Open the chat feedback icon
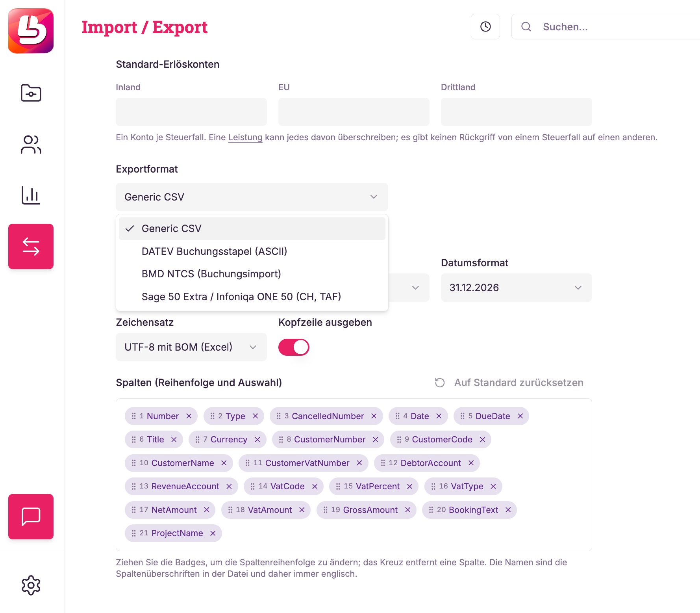Viewport: 700px width, 613px height. 31,516
